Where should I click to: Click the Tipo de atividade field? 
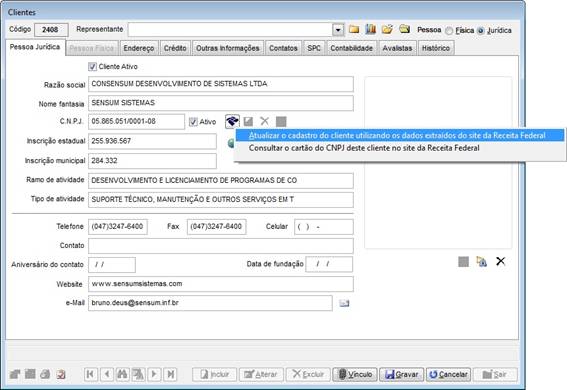point(221,200)
